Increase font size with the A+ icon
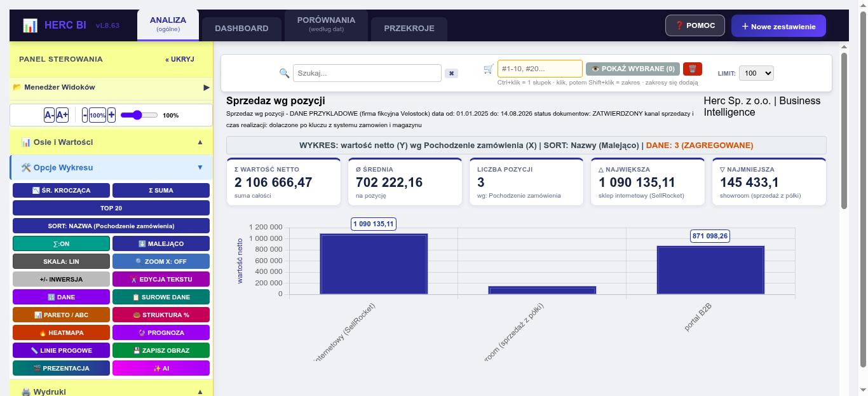This screenshot has height=396, width=868. click(62, 115)
